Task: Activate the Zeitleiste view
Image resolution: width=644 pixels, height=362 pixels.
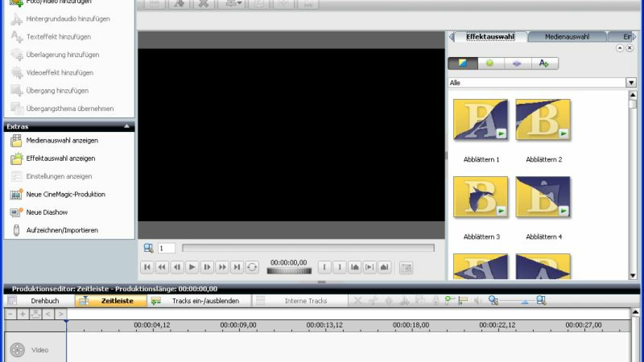Action: [111, 301]
